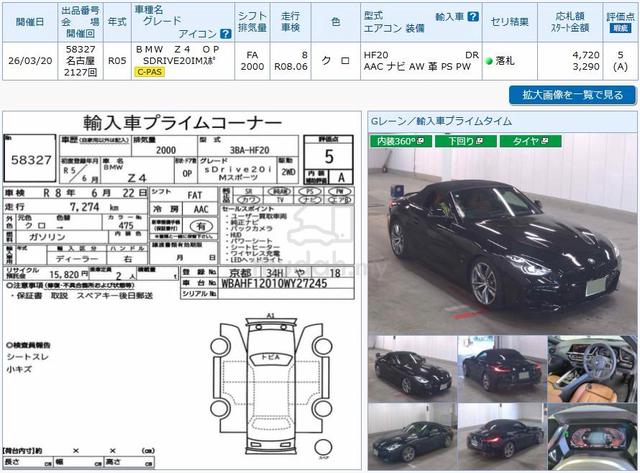
Task: Click help icon next to 輸入車 header
Action: pos(473,17)
